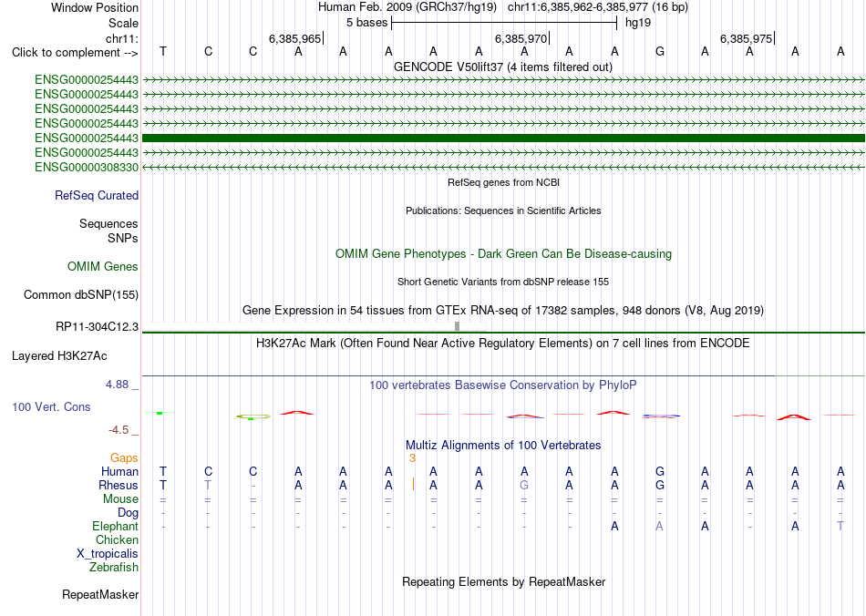The height and width of the screenshot is (616, 866).
Task: Open 'Publications: Sequences in Scientific Articles' title
Action: point(503,210)
